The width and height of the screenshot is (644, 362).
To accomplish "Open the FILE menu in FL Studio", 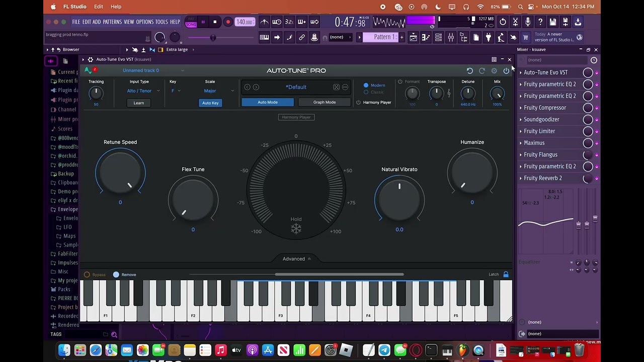I will (76, 22).
